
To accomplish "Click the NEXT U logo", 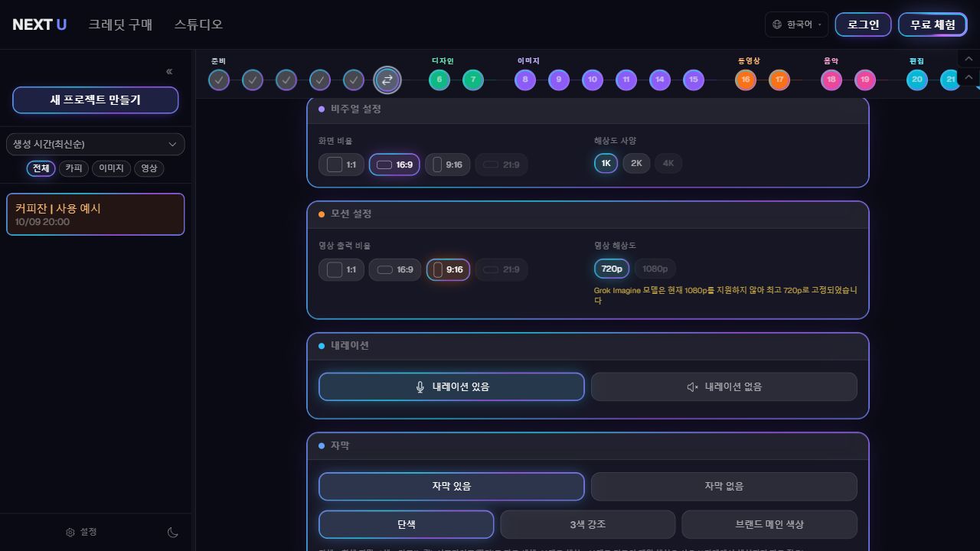I will 40,24.
